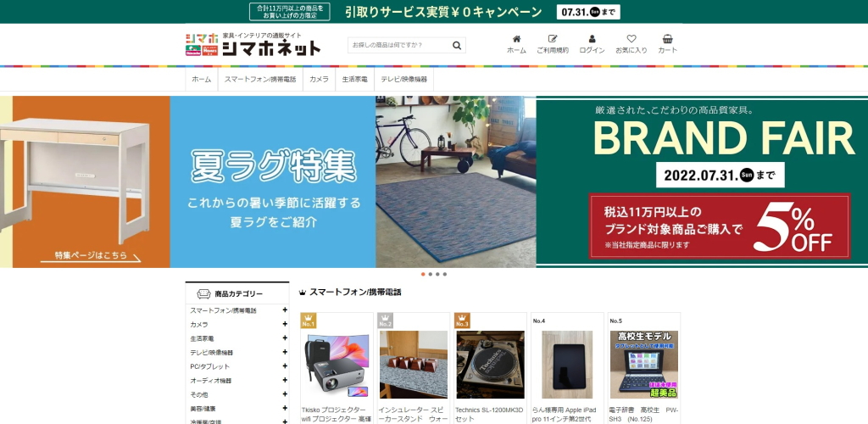Open the カート cart icon

667,39
